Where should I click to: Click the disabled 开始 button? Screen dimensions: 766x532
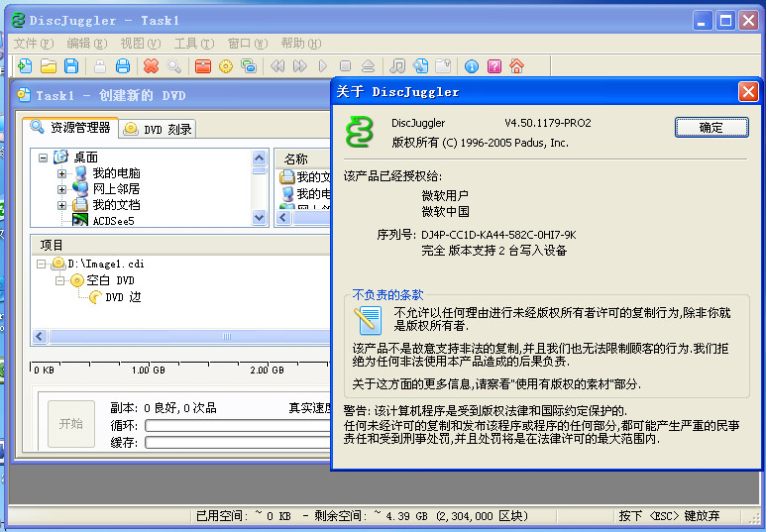pos(71,424)
